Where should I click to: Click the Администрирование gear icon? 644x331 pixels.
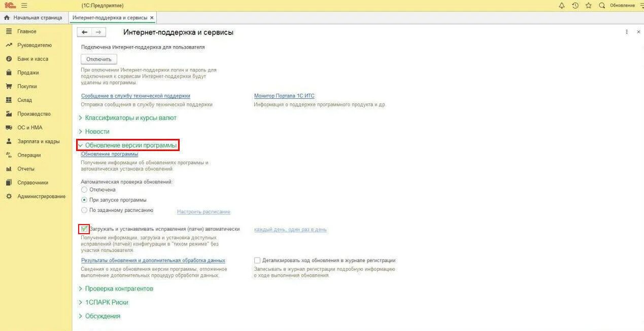point(9,196)
